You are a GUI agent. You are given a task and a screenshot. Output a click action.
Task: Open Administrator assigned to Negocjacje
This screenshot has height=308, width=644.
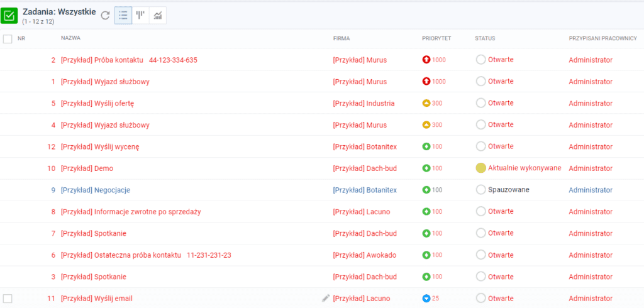pyautogui.click(x=590, y=190)
